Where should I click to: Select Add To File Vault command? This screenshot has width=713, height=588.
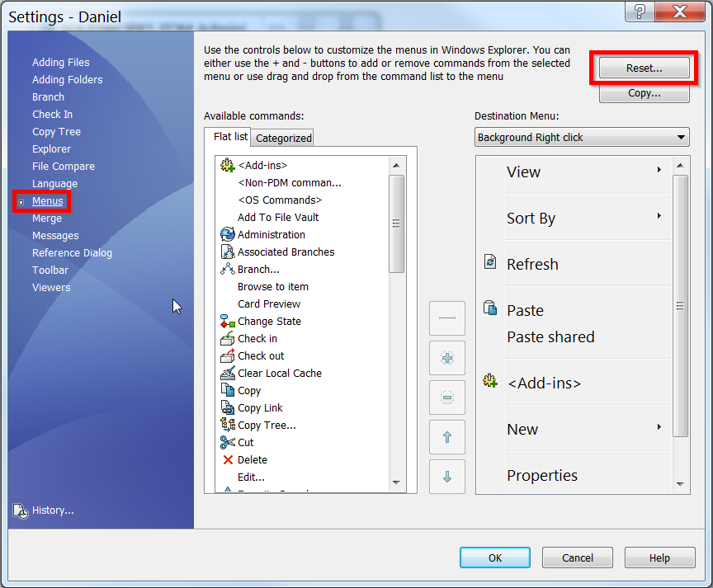pyautogui.click(x=278, y=217)
